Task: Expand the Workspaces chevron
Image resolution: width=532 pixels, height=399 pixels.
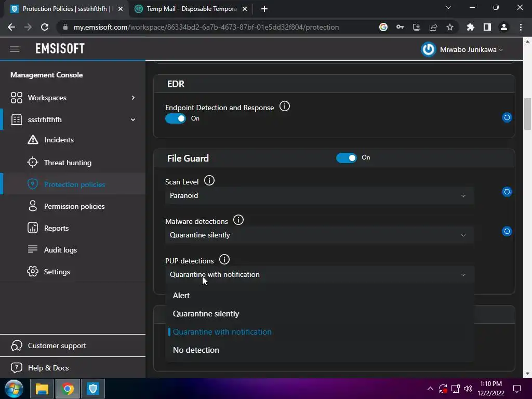Action: click(x=133, y=98)
